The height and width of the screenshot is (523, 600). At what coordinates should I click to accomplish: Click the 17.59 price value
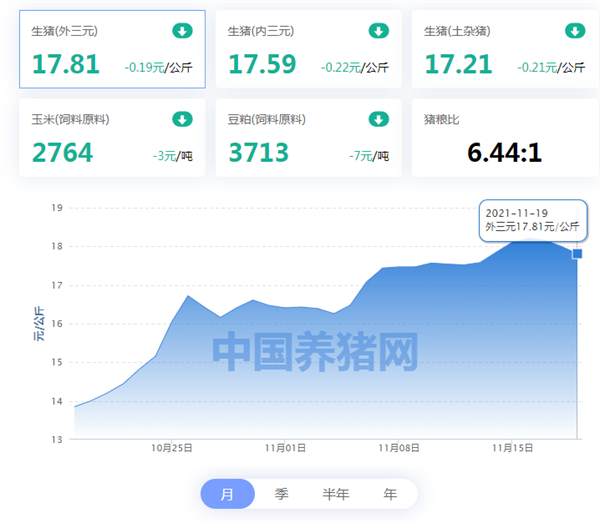click(x=262, y=64)
